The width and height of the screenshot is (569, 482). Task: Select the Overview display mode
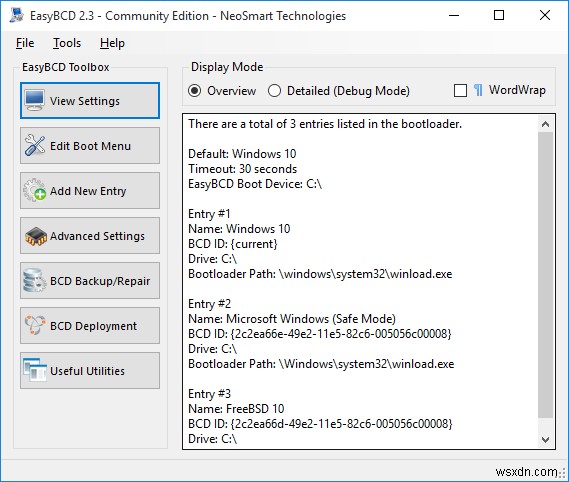(222, 91)
